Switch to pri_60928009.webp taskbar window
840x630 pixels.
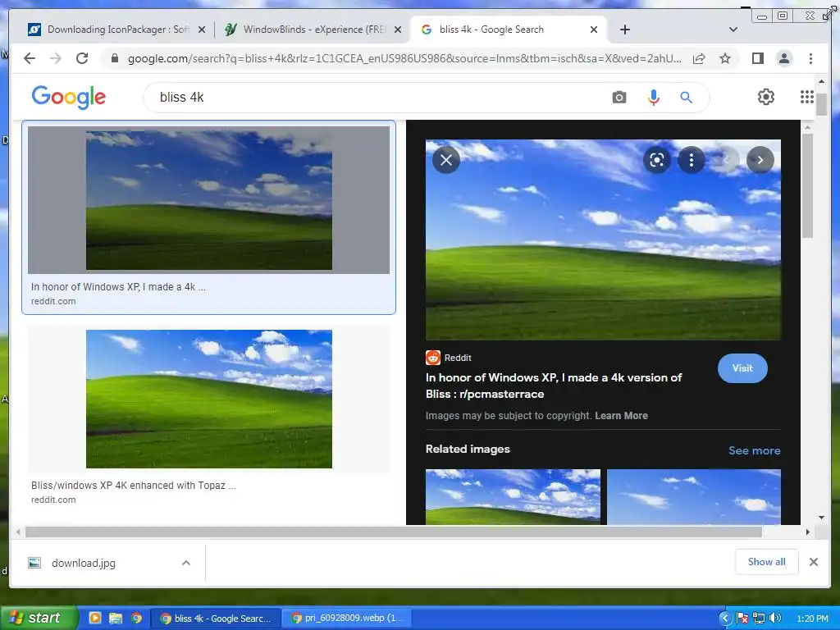point(347,618)
